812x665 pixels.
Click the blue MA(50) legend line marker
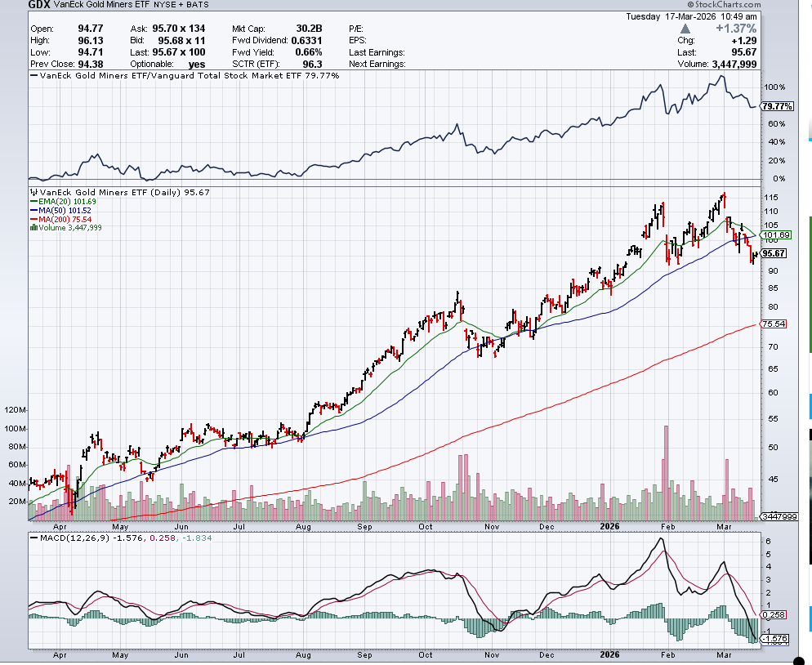(x=32, y=210)
